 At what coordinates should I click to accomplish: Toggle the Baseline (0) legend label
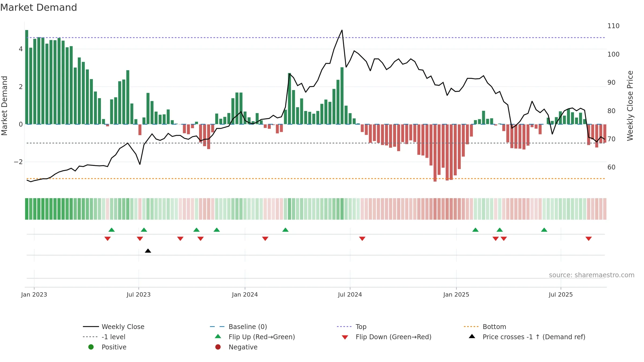click(248, 327)
